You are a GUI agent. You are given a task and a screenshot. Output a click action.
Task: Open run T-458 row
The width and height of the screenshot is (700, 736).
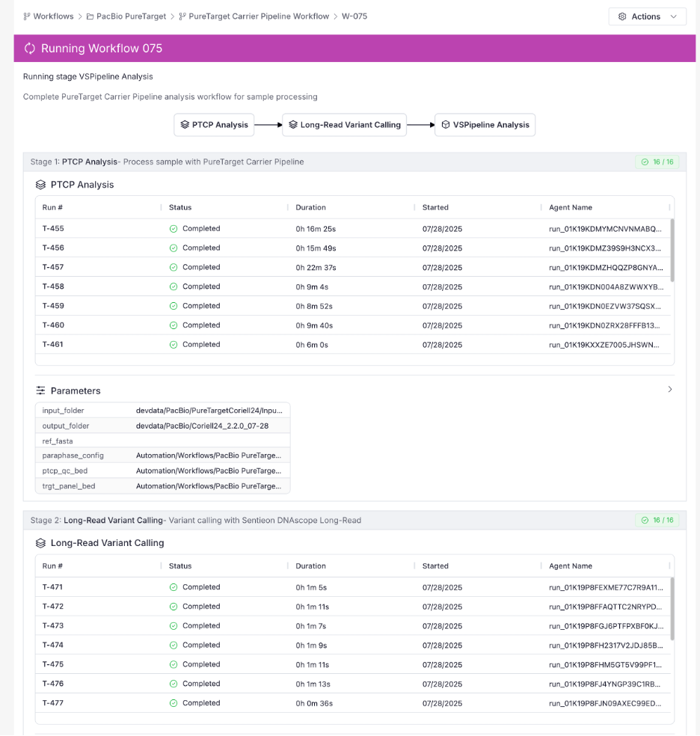click(353, 286)
